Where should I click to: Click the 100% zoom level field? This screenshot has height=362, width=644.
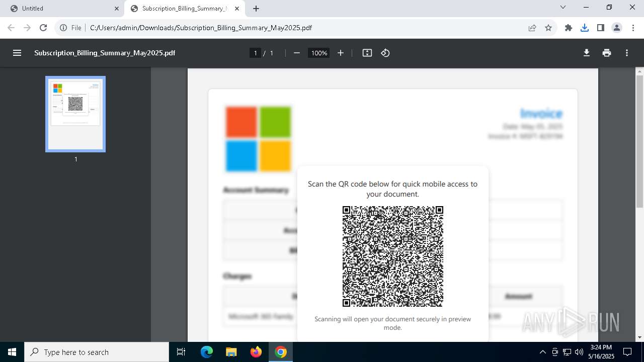click(319, 53)
